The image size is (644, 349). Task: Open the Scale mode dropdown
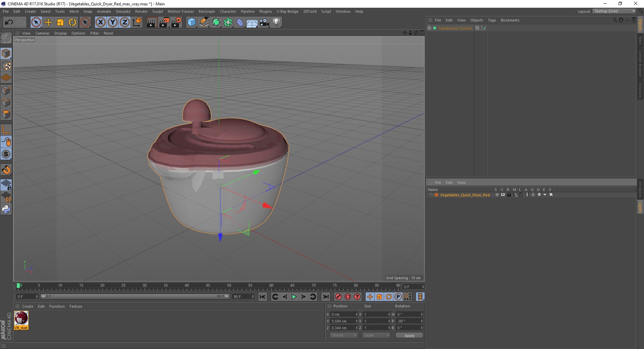coord(376,335)
